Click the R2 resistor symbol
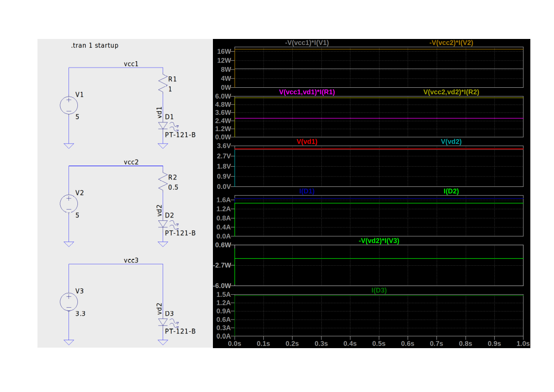The height and width of the screenshot is (392, 554). (x=163, y=182)
